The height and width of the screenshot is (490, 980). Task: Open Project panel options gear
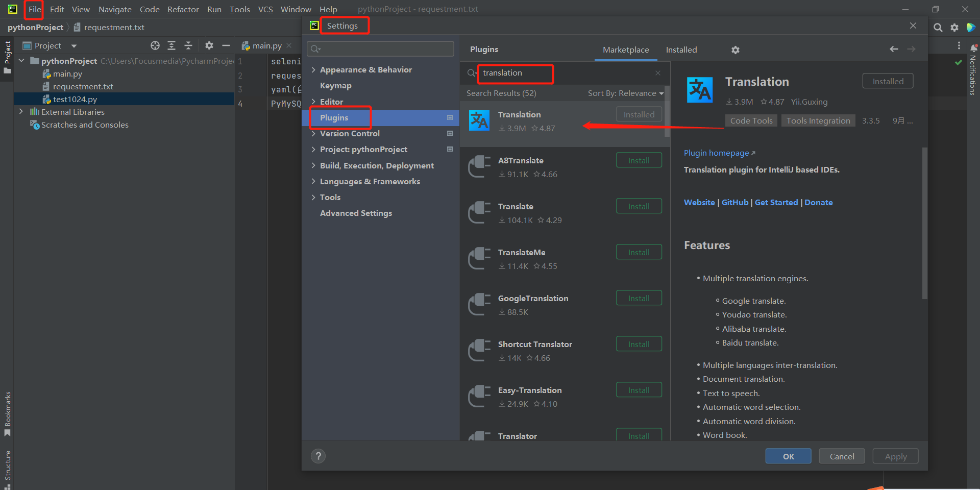coord(209,45)
